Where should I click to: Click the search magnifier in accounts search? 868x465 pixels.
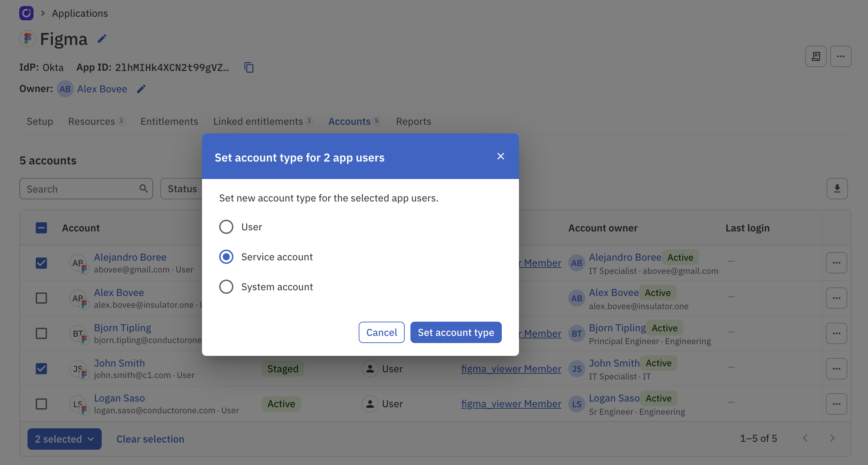point(143,188)
